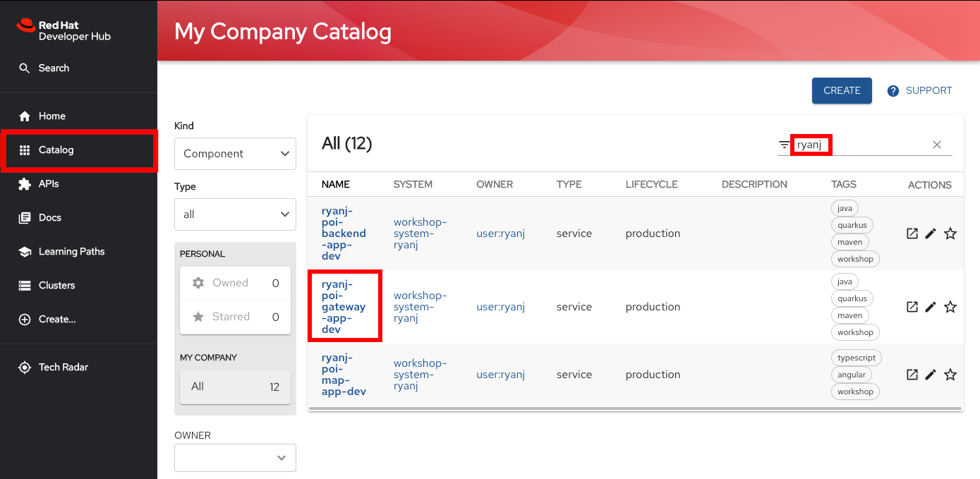
Task: Open Catalog in the sidebar
Action: point(78,150)
